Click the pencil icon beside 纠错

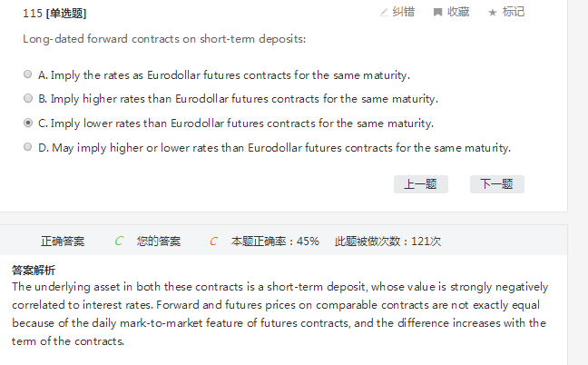(384, 12)
